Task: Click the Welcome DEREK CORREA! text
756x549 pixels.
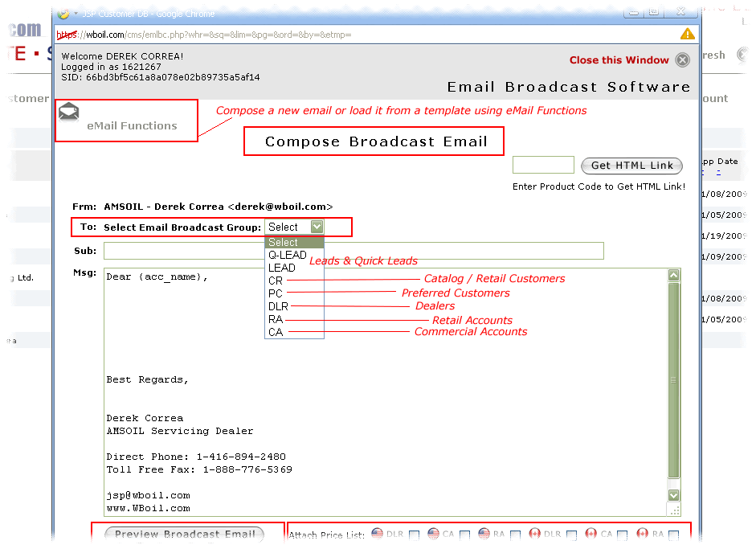Action: tap(122, 56)
